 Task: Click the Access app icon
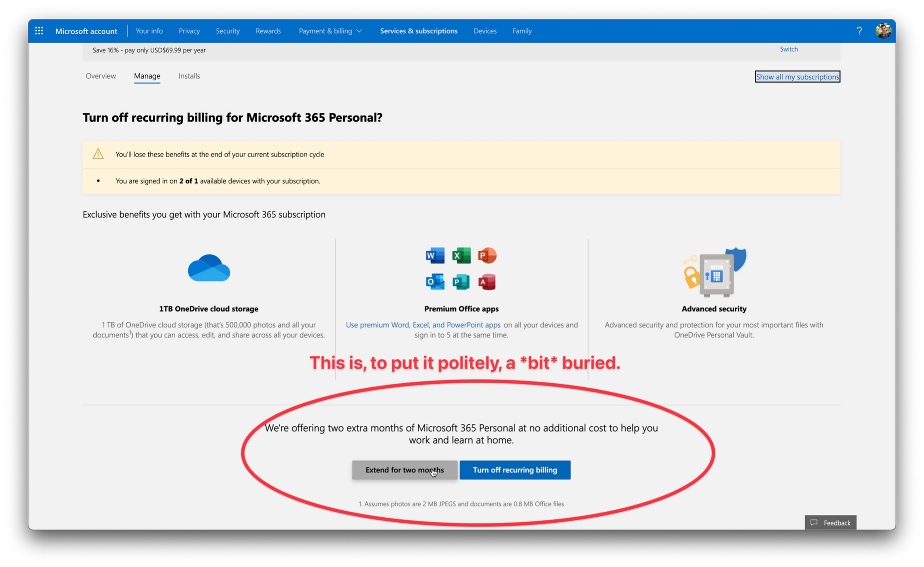point(487,282)
